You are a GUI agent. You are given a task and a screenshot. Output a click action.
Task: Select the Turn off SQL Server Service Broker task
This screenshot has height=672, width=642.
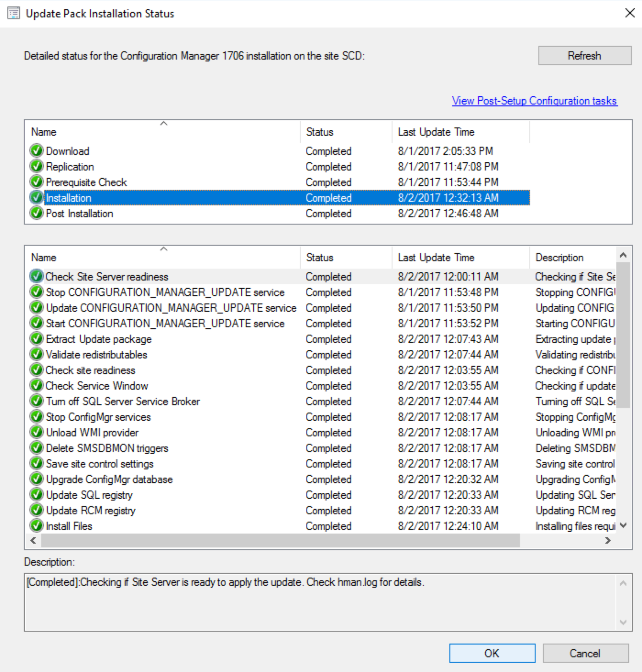pyautogui.click(x=123, y=402)
